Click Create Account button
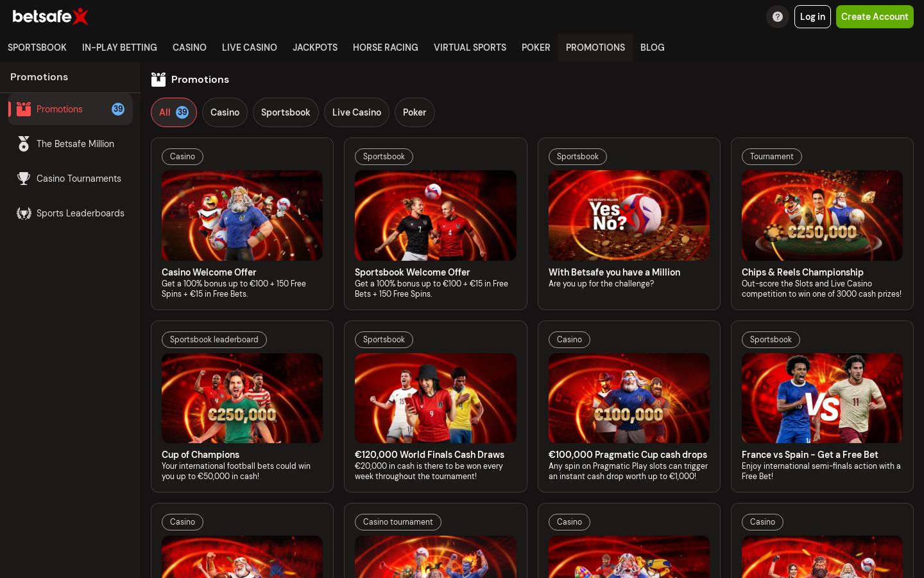Image resolution: width=924 pixels, height=578 pixels. click(x=875, y=17)
